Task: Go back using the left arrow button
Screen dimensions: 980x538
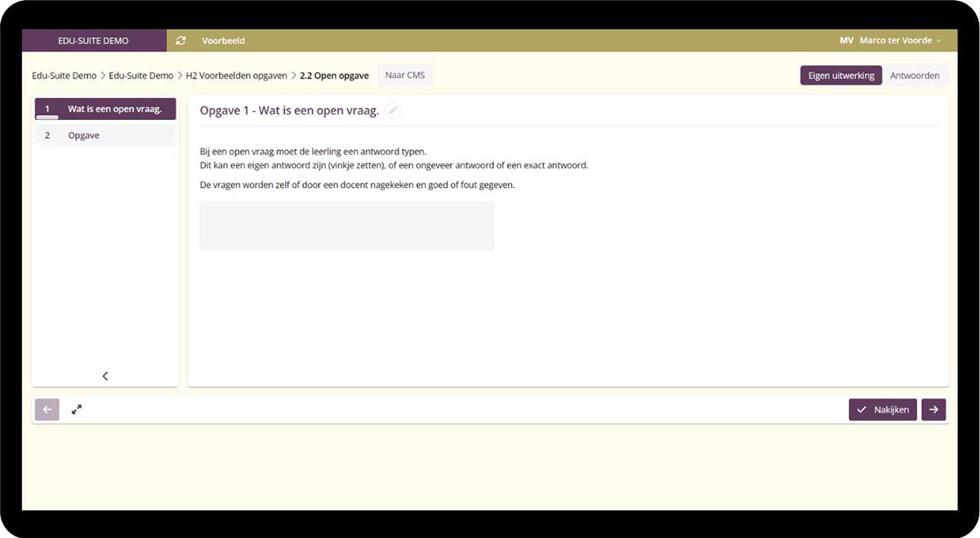Action: [47, 410]
